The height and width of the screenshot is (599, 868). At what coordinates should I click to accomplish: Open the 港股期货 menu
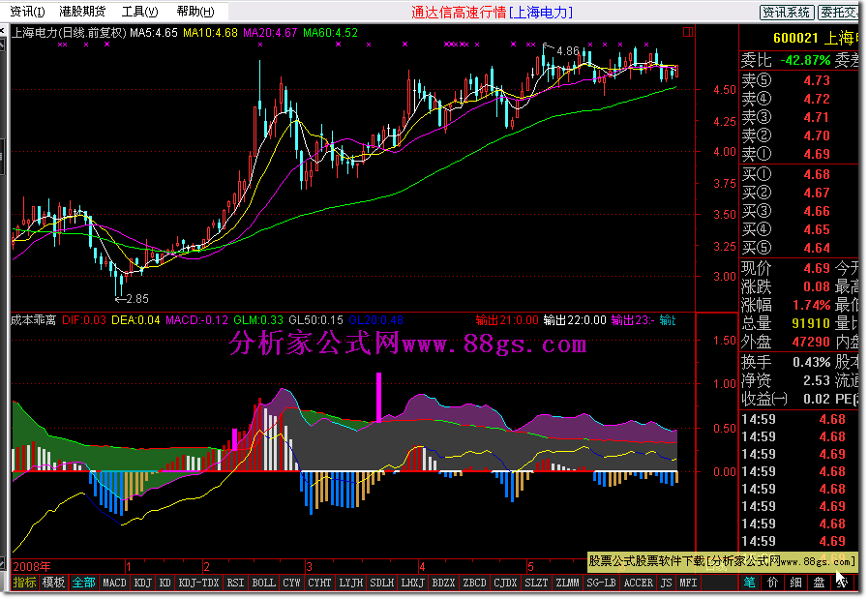click(82, 11)
